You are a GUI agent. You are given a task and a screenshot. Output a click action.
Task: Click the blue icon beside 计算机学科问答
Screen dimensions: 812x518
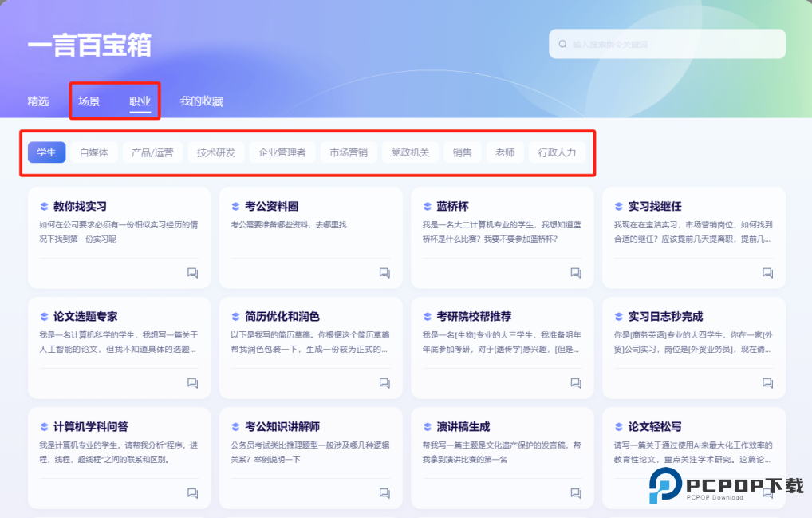[x=43, y=426]
